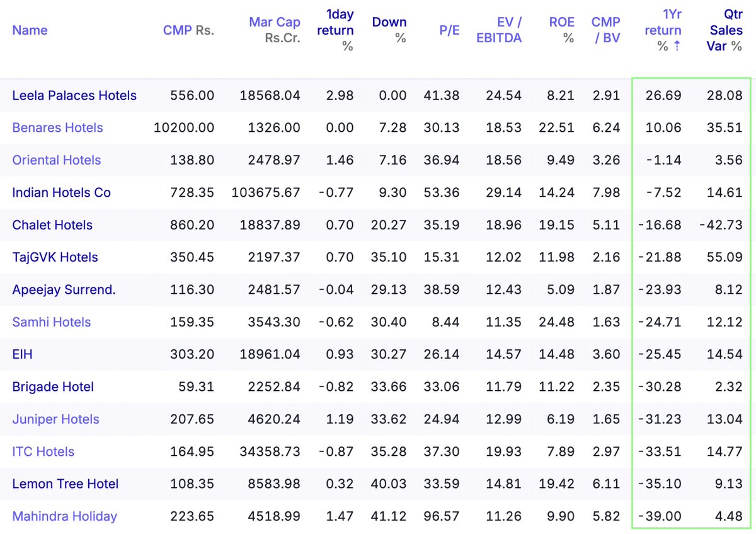Select Qtr Sales Var value -42.73

tap(721, 225)
